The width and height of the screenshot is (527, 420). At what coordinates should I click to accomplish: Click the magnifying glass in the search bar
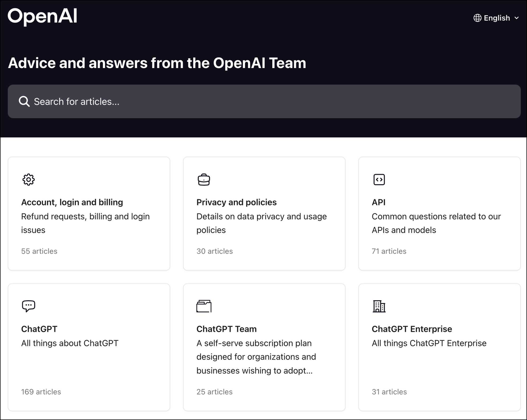[x=24, y=101]
